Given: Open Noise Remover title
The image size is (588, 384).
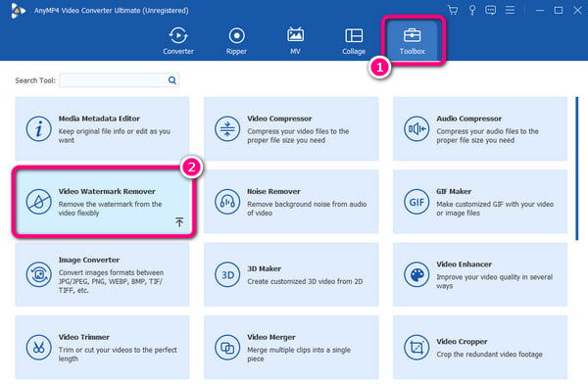Looking at the screenshot, I should 273,191.
